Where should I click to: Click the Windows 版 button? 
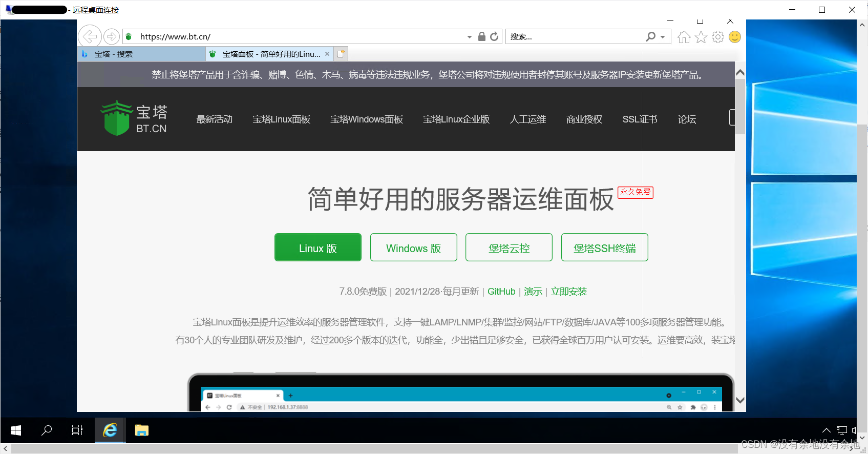(x=414, y=247)
